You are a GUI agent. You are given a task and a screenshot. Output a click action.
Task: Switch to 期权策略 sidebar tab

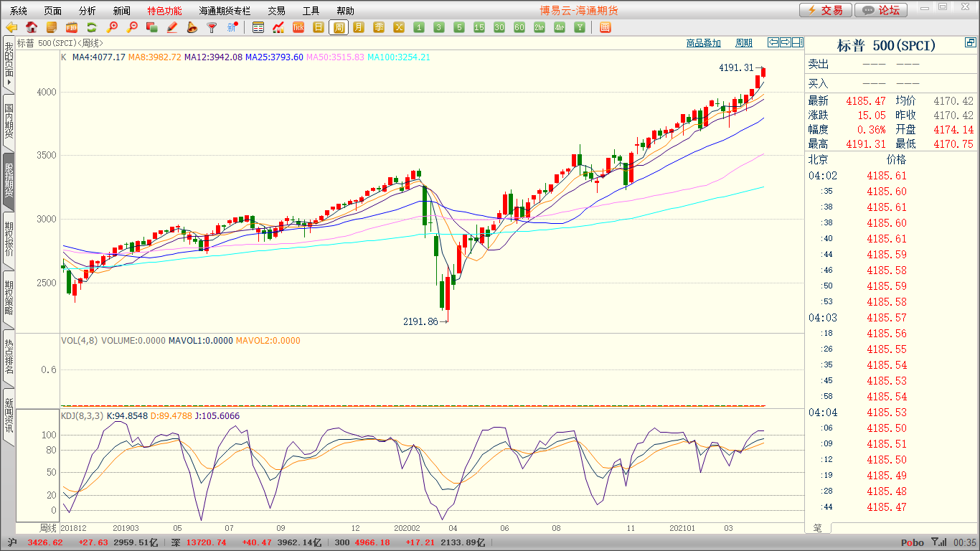[9, 298]
